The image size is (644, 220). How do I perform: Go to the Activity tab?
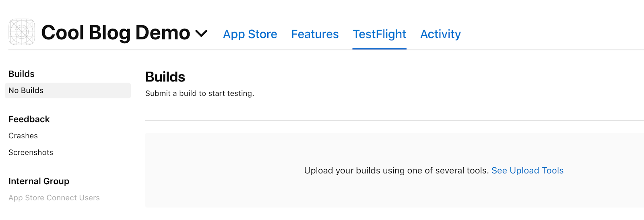point(440,34)
